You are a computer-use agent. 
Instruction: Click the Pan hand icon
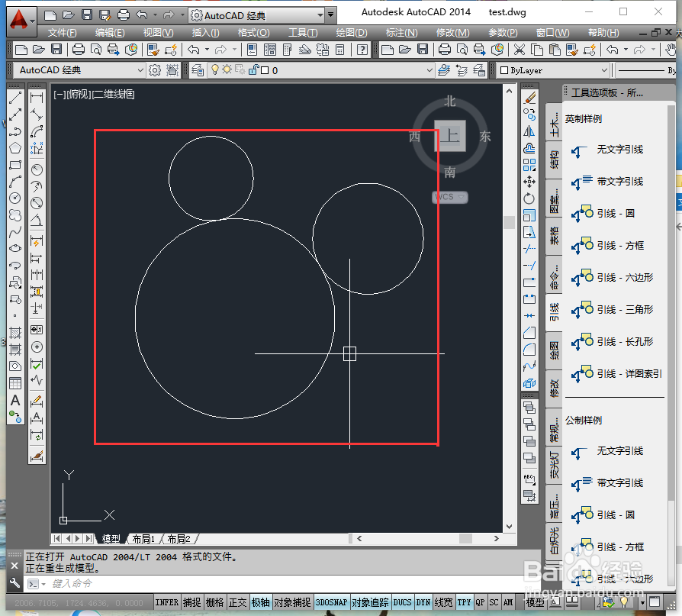pyautogui.click(x=671, y=50)
